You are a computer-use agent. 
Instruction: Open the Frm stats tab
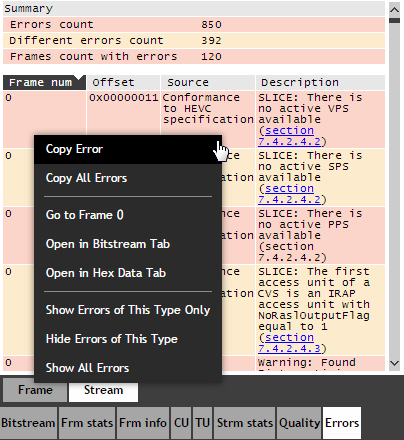(87, 423)
